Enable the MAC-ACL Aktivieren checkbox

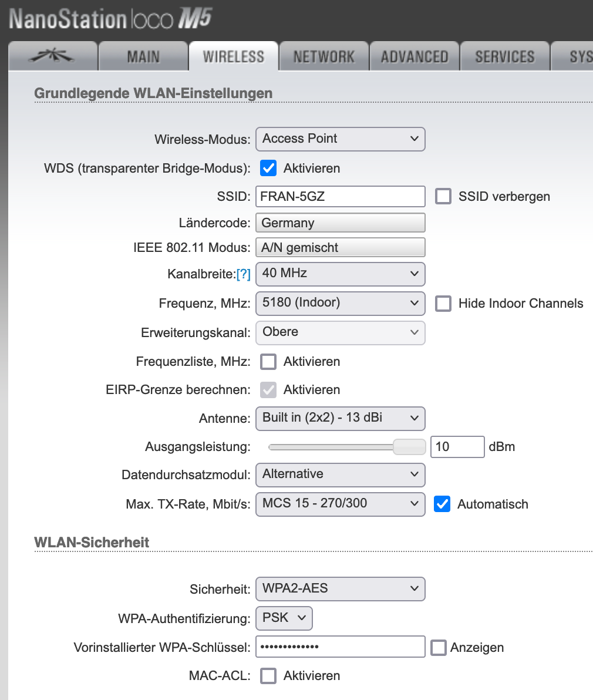tap(269, 676)
